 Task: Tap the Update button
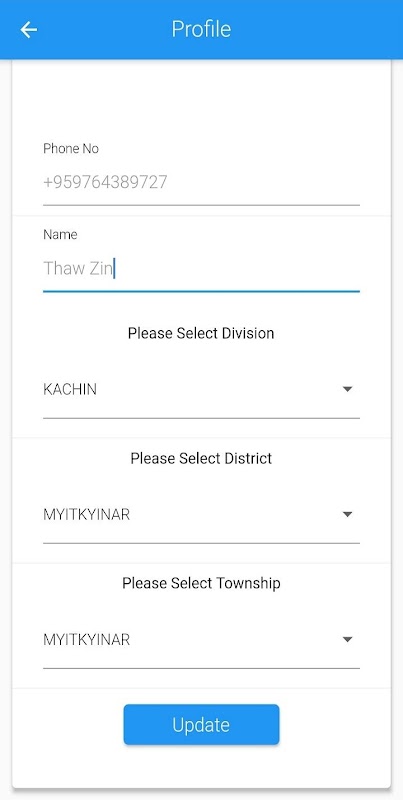pos(201,724)
